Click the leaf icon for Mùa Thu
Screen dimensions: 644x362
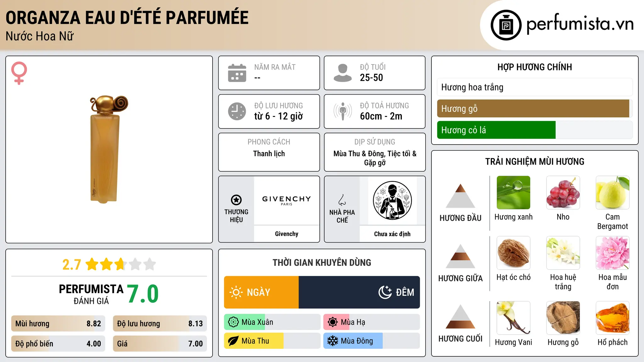coord(233,341)
